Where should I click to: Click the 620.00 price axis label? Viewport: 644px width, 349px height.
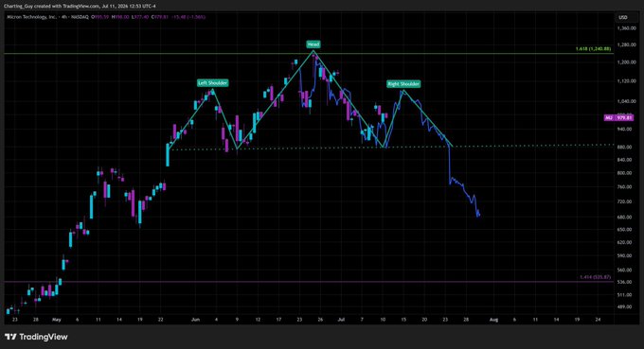click(x=625, y=242)
